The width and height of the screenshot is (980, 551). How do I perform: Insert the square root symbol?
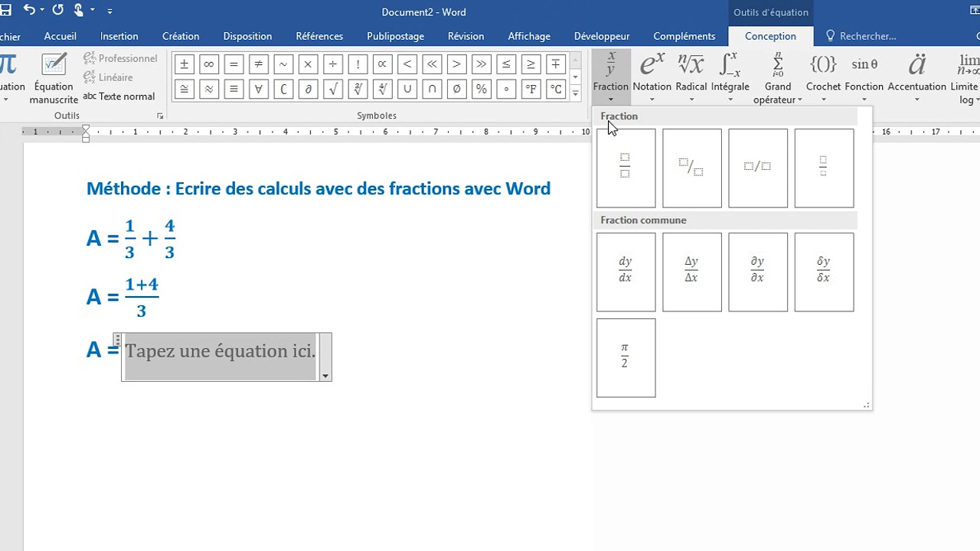(x=333, y=90)
